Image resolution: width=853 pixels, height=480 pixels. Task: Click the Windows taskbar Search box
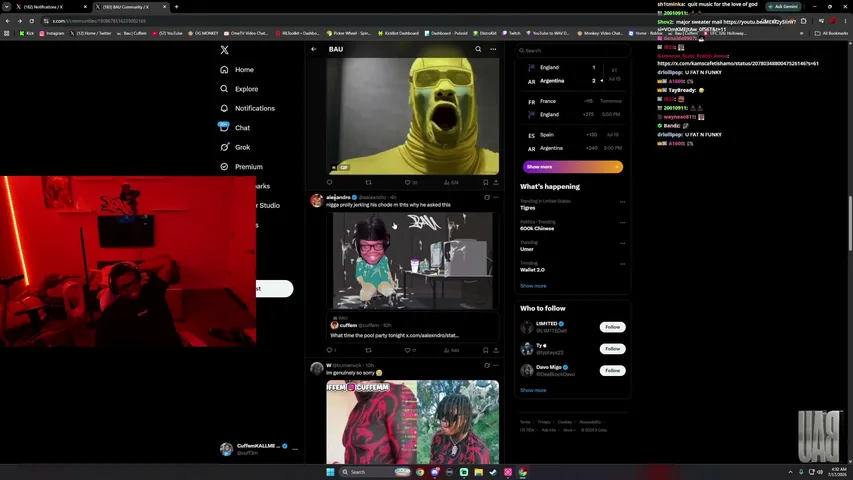click(374, 472)
